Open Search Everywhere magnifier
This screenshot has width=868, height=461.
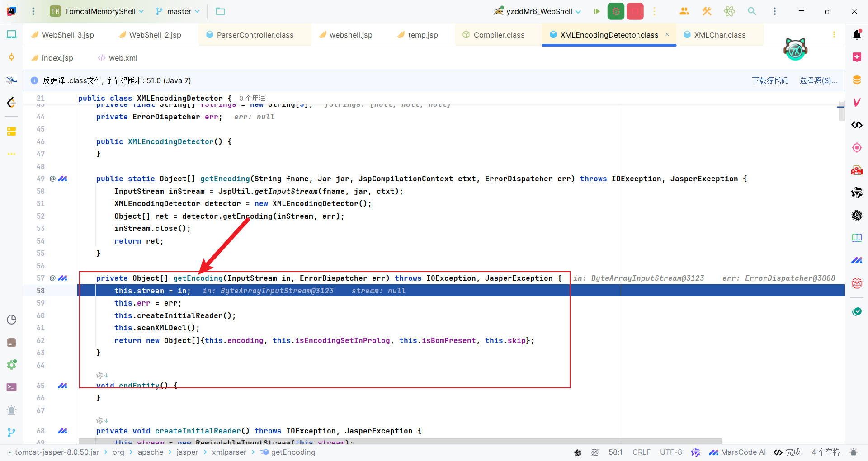coord(752,11)
